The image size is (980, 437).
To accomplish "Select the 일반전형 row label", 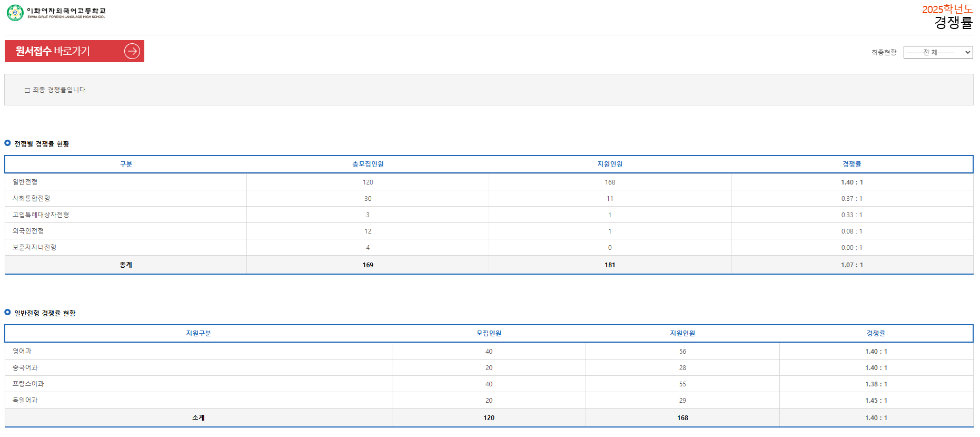I will [x=25, y=182].
